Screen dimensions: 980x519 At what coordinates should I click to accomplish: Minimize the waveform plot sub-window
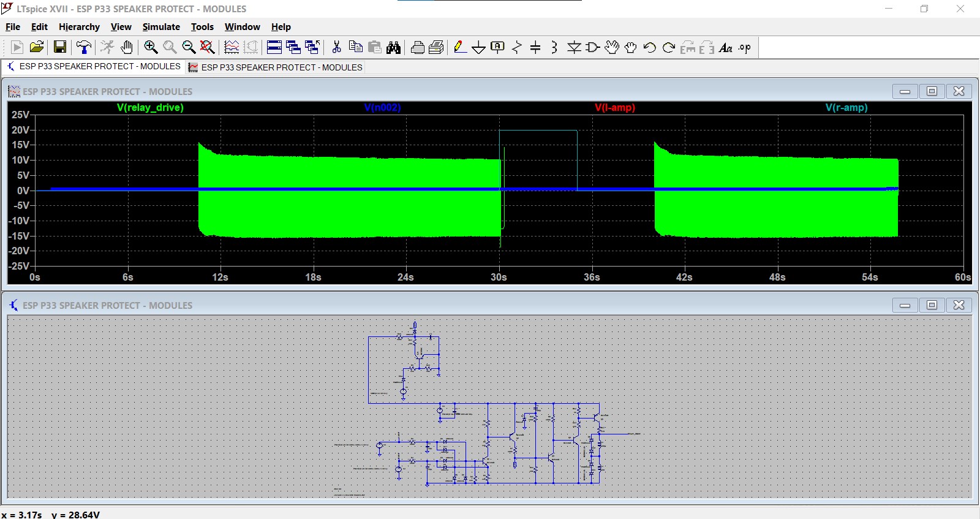pyautogui.click(x=905, y=91)
